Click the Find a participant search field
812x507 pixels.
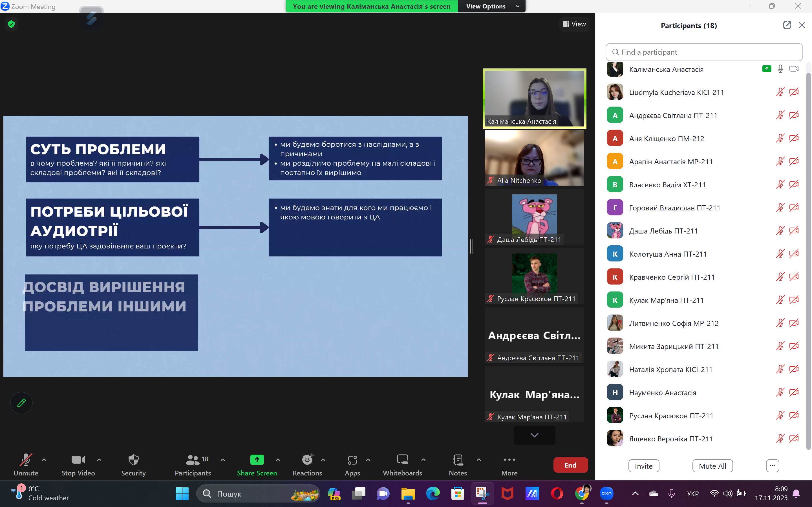[x=704, y=52]
